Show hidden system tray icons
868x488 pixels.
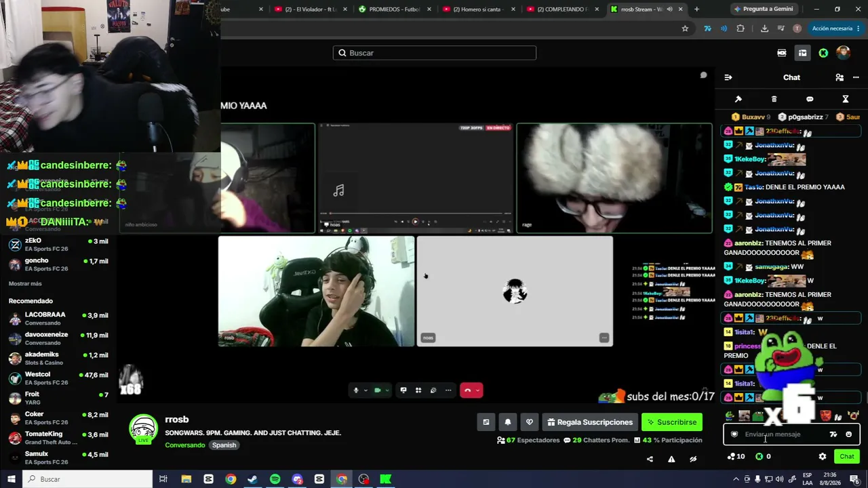[736, 479]
